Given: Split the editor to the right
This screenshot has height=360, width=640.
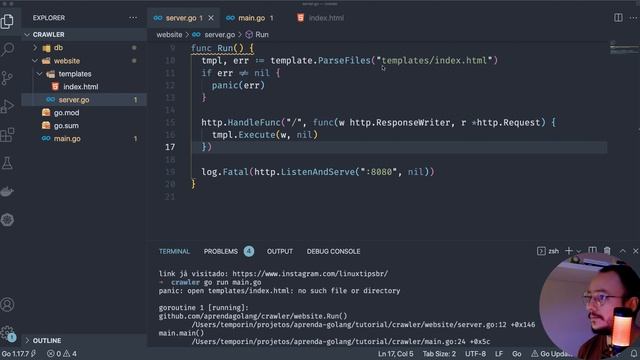Looking at the screenshot, I should click(618, 18).
